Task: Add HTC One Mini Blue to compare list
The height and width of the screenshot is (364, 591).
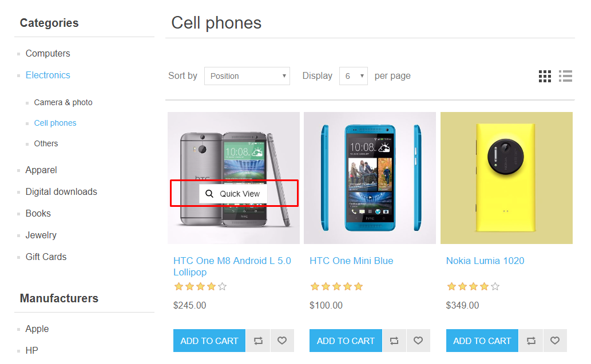Action: [x=394, y=341]
